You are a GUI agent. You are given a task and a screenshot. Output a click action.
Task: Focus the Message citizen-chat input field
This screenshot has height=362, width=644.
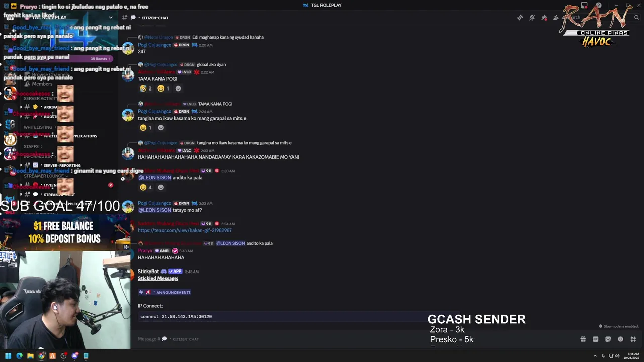click(x=352, y=339)
